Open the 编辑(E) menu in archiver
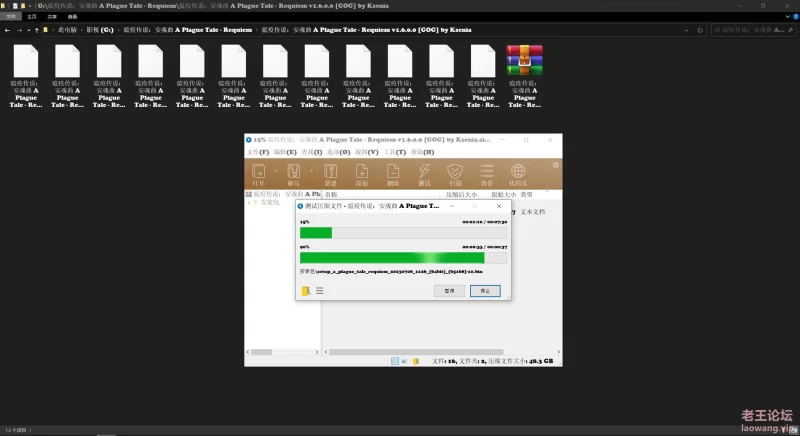Image resolution: width=800 pixels, height=436 pixels. [x=285, y=152]
